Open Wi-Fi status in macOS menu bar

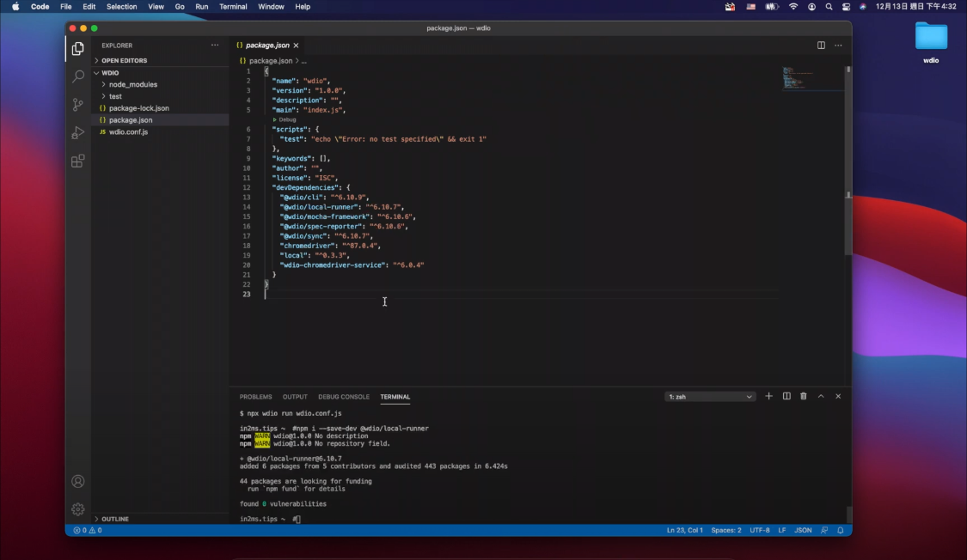(793, 7)
